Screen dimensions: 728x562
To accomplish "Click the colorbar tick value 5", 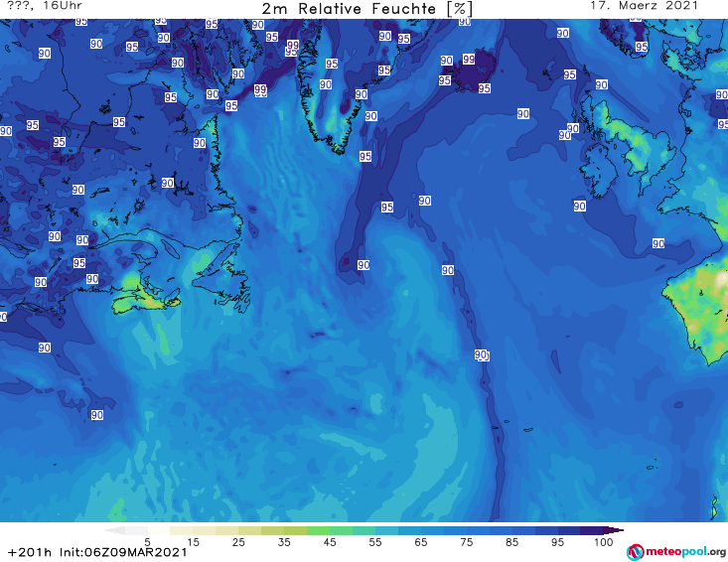I will 147,542.
